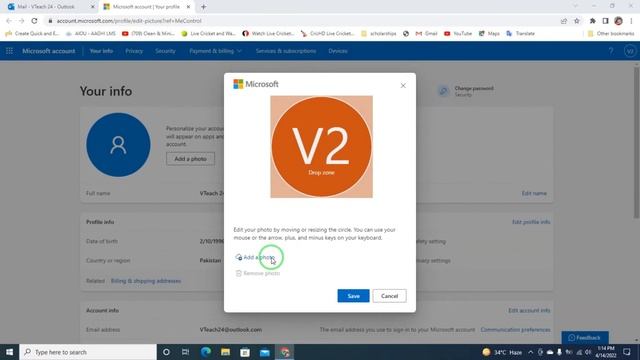
Task: Show hidden system tray icons
Action: click(x=531, y=352)
